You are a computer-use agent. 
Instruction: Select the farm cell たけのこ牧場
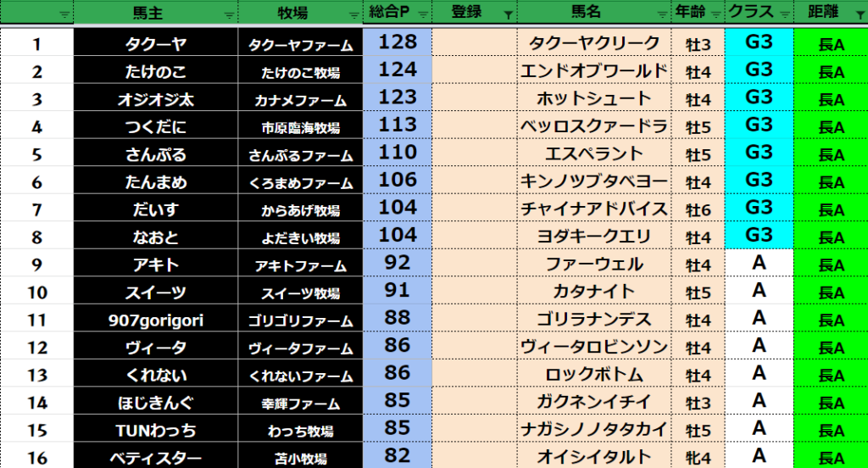(x=300, y=72)
